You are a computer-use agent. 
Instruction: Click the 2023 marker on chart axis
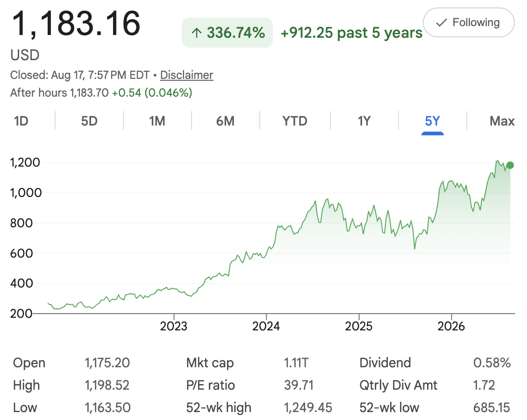(173, 326)
